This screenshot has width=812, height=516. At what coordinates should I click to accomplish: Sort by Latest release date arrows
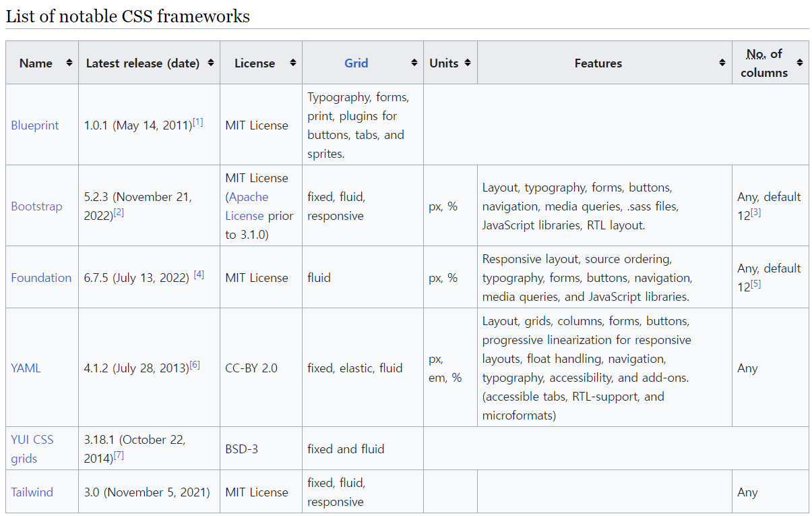[210, 63]
